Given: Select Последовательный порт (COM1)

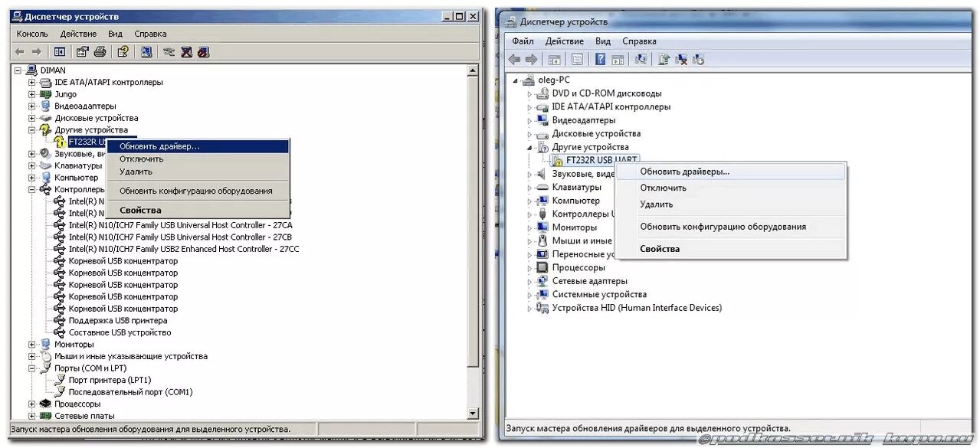Looking at the screenshot, I should coord(130,392).
